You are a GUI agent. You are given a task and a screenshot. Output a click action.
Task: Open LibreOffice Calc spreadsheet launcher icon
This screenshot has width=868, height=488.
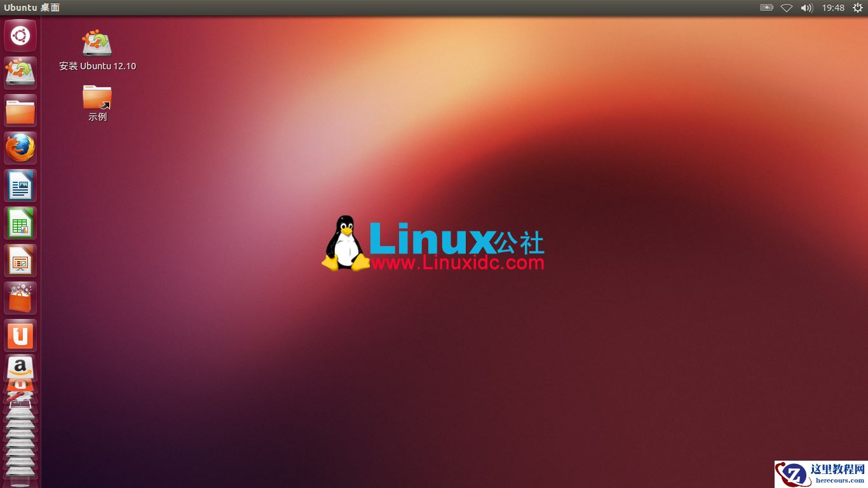(20, 223)
